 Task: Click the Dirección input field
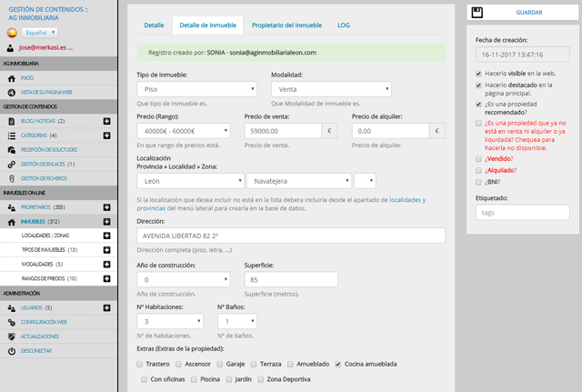tap(291, 236)
